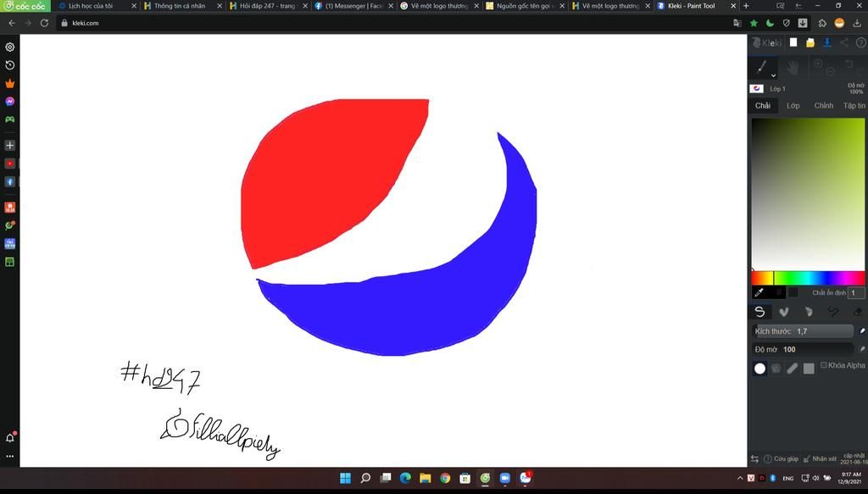The image size is (868, 494).
Task: Reload the kleki.com page
Action: coord(44,23)
